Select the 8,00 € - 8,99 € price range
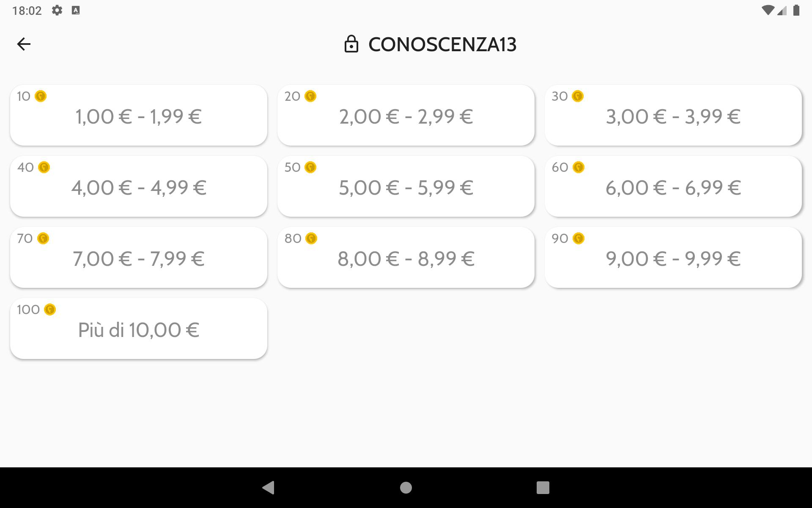812x508 pixels. point(406,257)
